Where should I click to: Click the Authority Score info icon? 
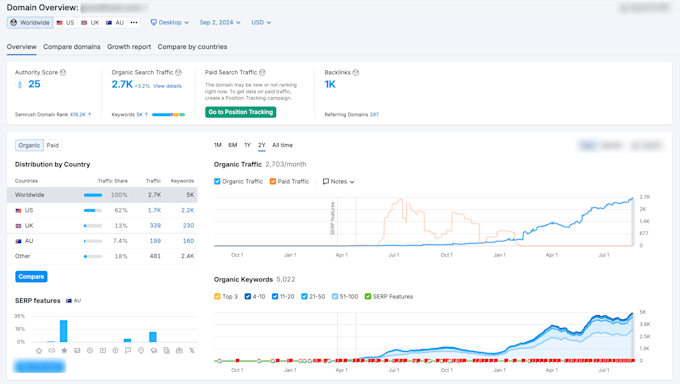[x=63, y=72]
